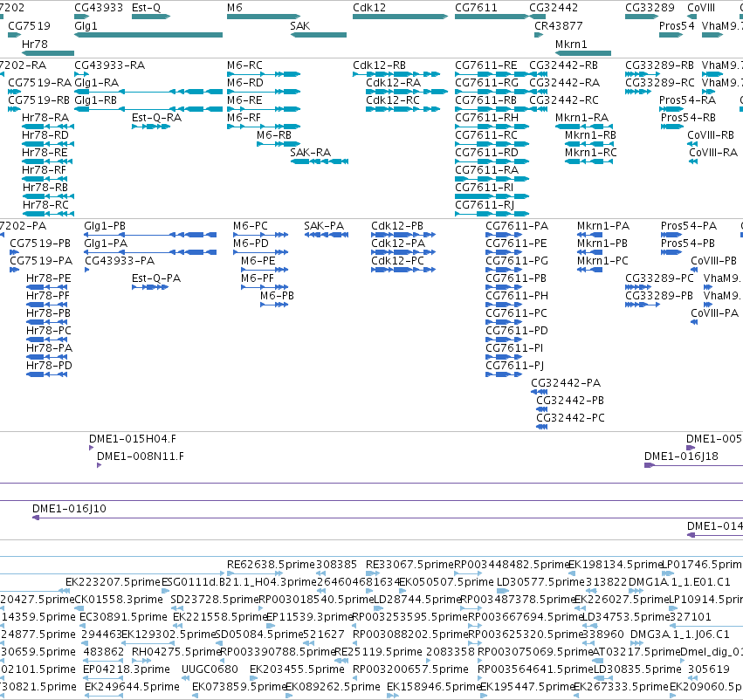743x700 pixels.
Task: Select the RH04275.5prime EST label
Action: pyautogui.click(x=175, y=651)
